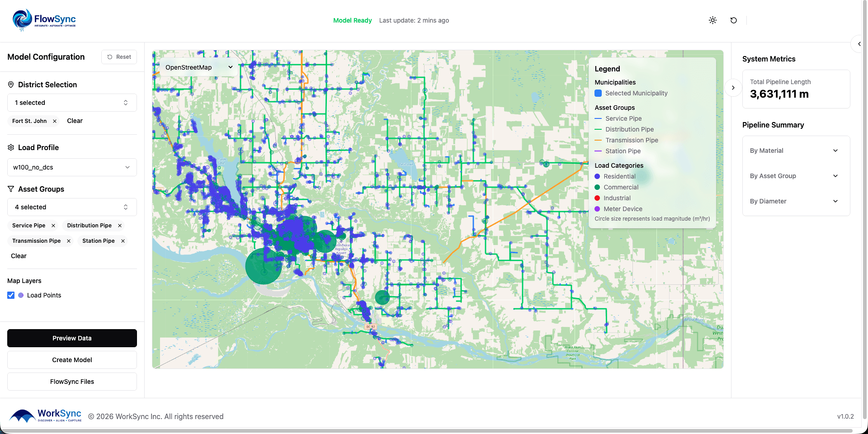Expand the By Asset Group summary
Image resolution: width=868 pixels, height=434 pixels.
coord(796,176)
